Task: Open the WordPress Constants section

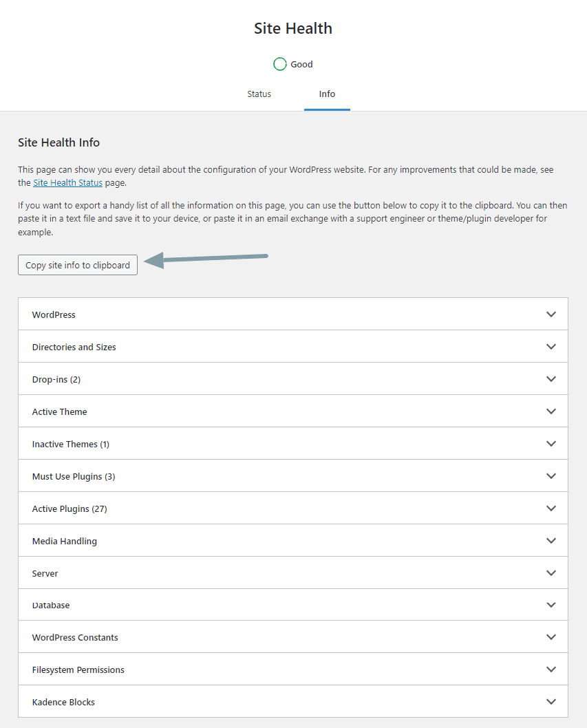Action: click(293, 637)
